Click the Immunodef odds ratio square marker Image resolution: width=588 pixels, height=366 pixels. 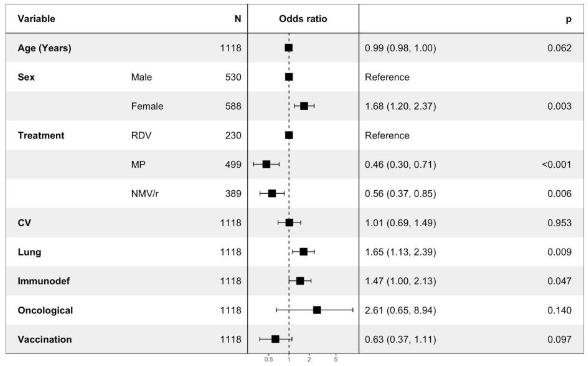pyautogui.click(x=300, y=281)
